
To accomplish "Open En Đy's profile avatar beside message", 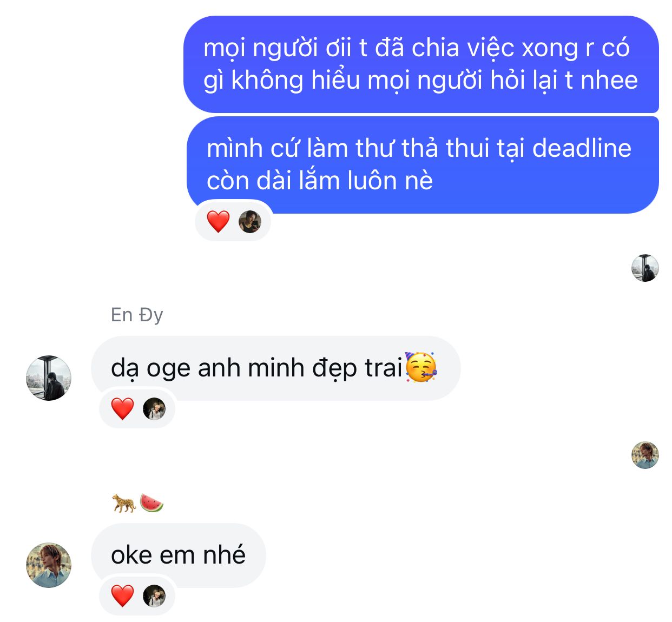I will [49, 378].
